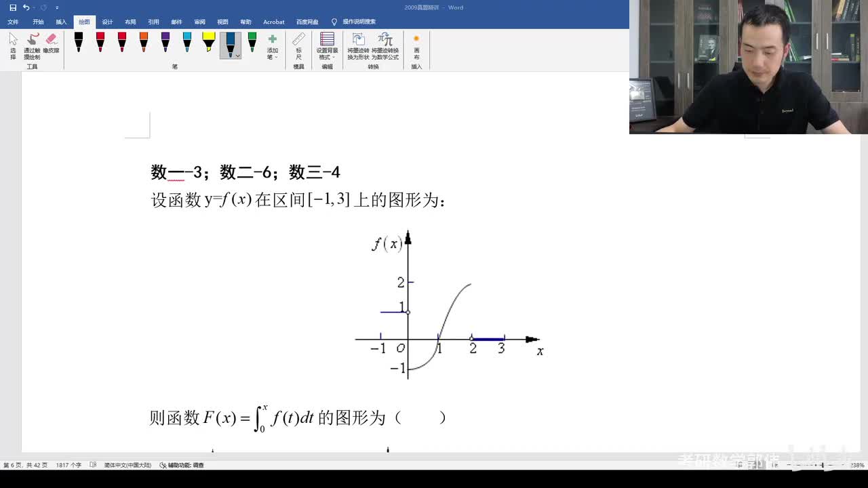Open the Acrobat ribbon tab

coord(274,22)
